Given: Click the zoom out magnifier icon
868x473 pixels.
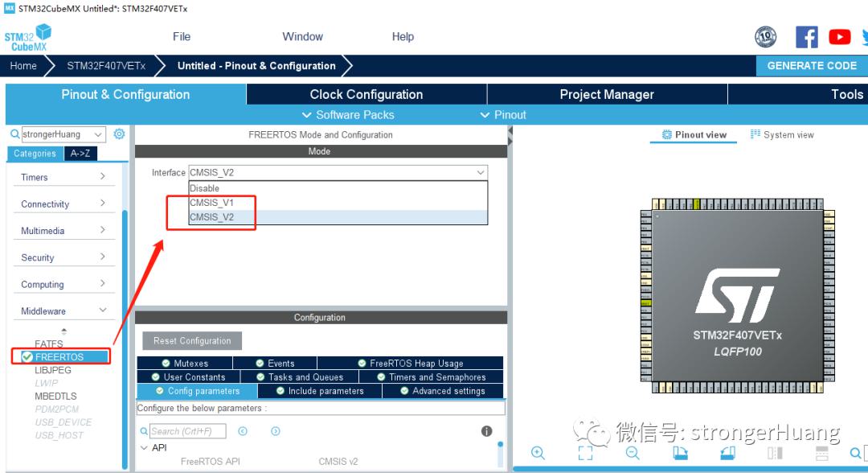Looking at the screenshot, I should (633, 453).
